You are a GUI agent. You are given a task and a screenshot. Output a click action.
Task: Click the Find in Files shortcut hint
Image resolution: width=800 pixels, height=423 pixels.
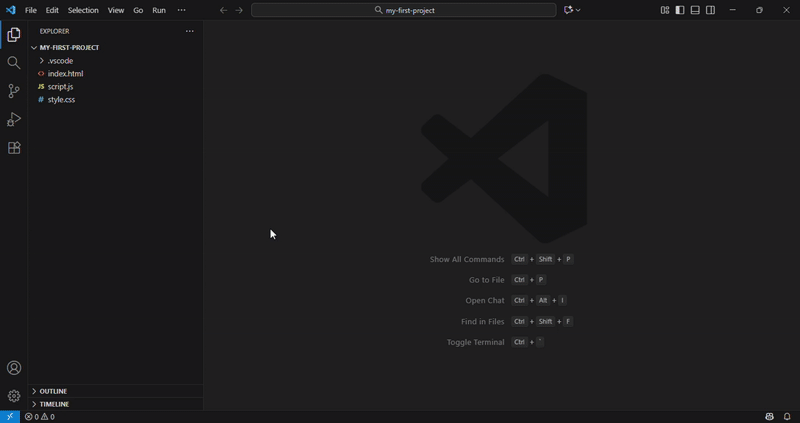tap(517, 321)
